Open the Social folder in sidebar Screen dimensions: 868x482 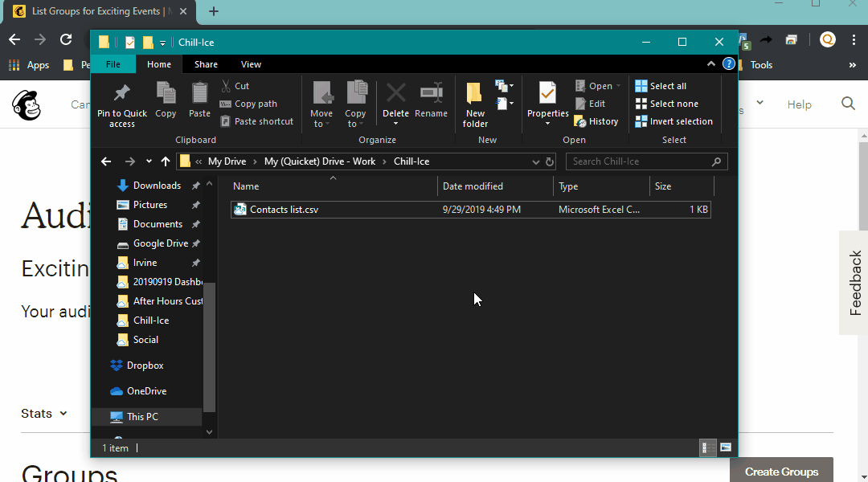[145, 340]
